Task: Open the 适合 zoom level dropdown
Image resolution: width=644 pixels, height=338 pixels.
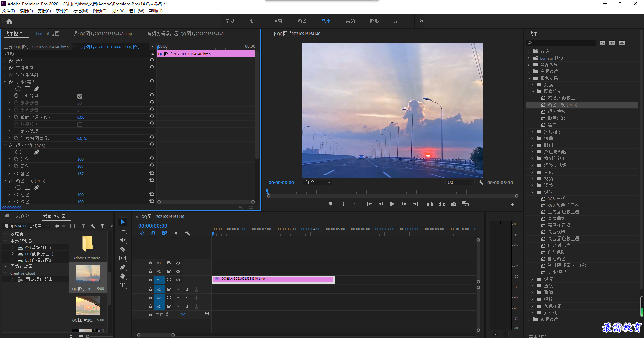Action: (x=317, y=182)
